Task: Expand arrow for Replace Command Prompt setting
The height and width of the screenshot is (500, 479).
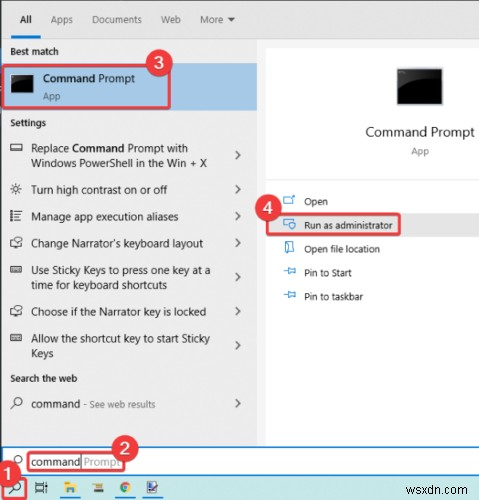Action: (237, 155)
